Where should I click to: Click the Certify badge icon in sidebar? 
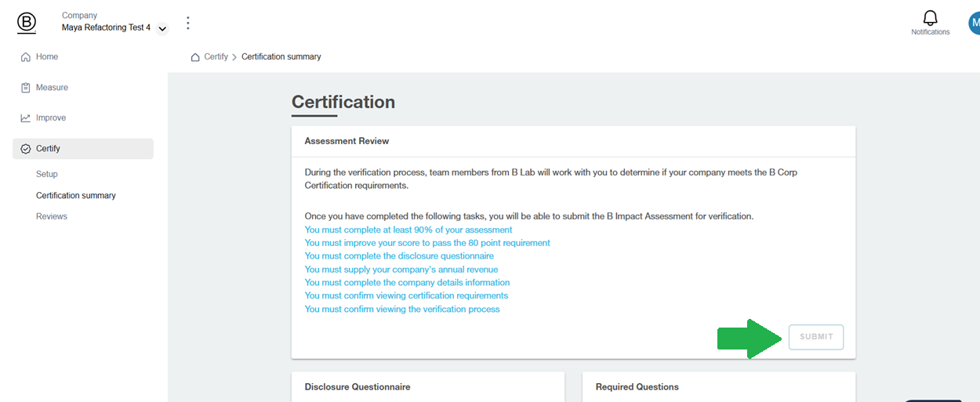pos(26,149)
